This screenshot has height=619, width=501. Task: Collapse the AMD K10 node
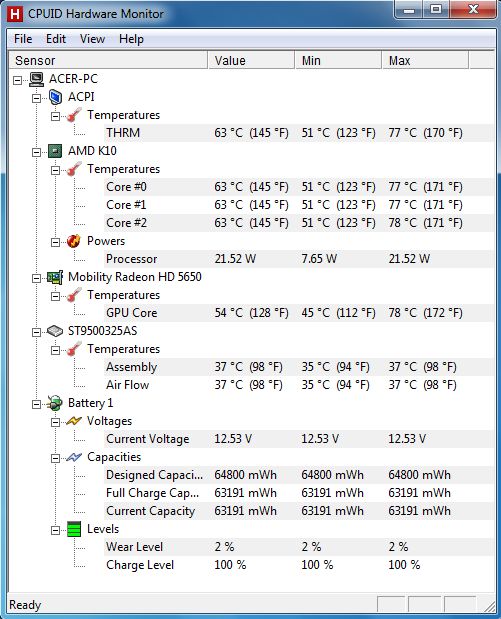(x=36, y=152)
